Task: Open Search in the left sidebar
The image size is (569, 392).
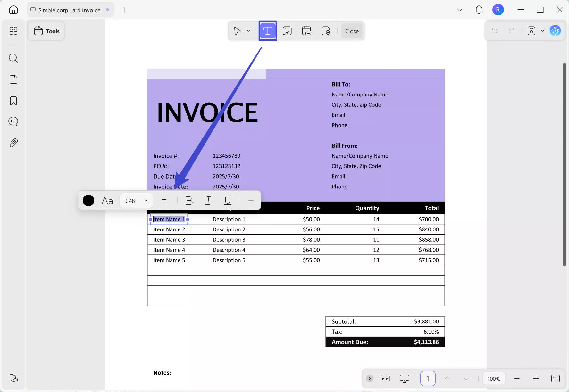Action: pyautogui.click(x=13, y=58)
